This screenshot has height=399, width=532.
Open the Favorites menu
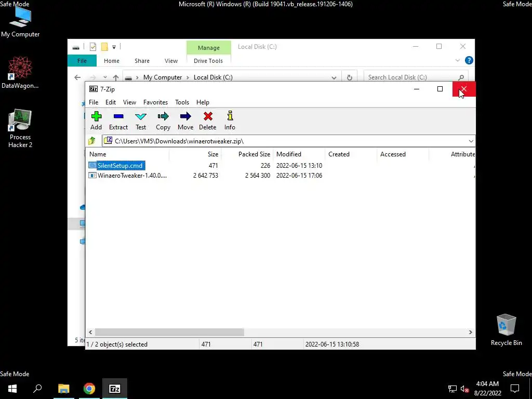[155, 102]
